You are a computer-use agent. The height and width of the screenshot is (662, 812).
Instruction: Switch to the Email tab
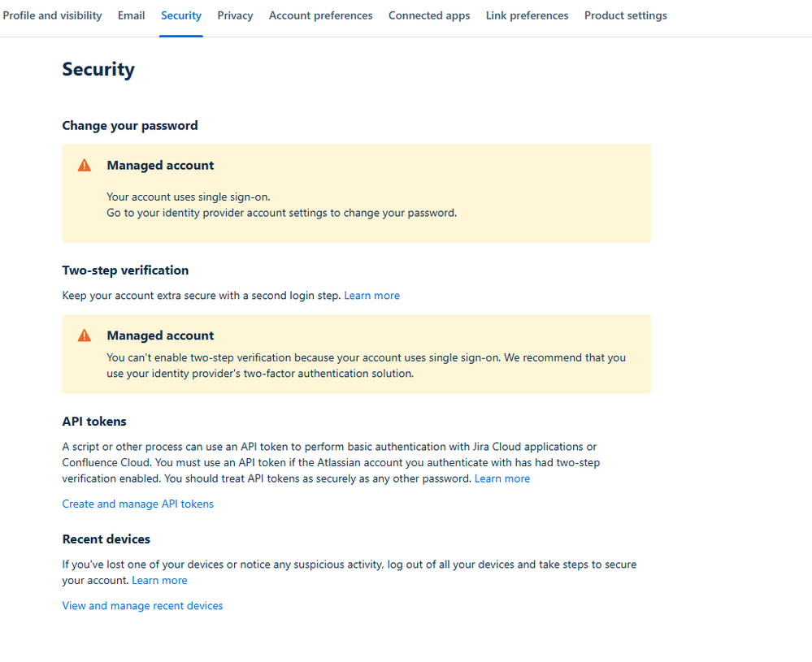[132, 15]
